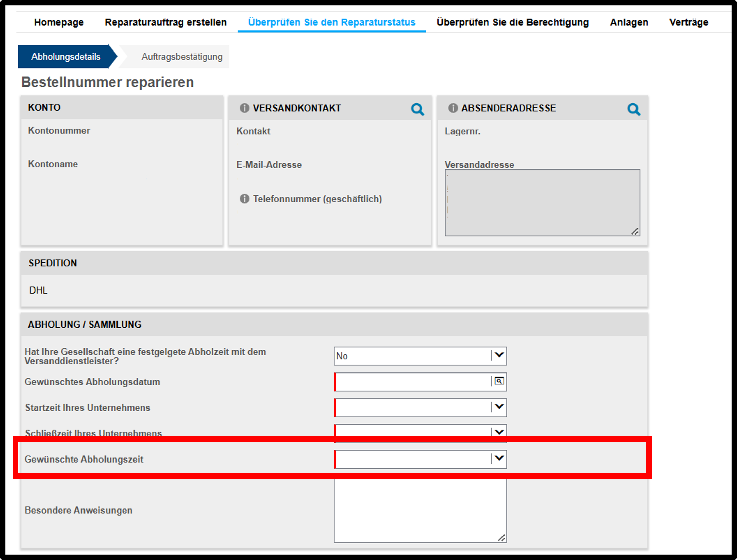
Task: Click the info icon beside Telefonnummer (geschäftlich)
Action: click(x=244, y=199)
